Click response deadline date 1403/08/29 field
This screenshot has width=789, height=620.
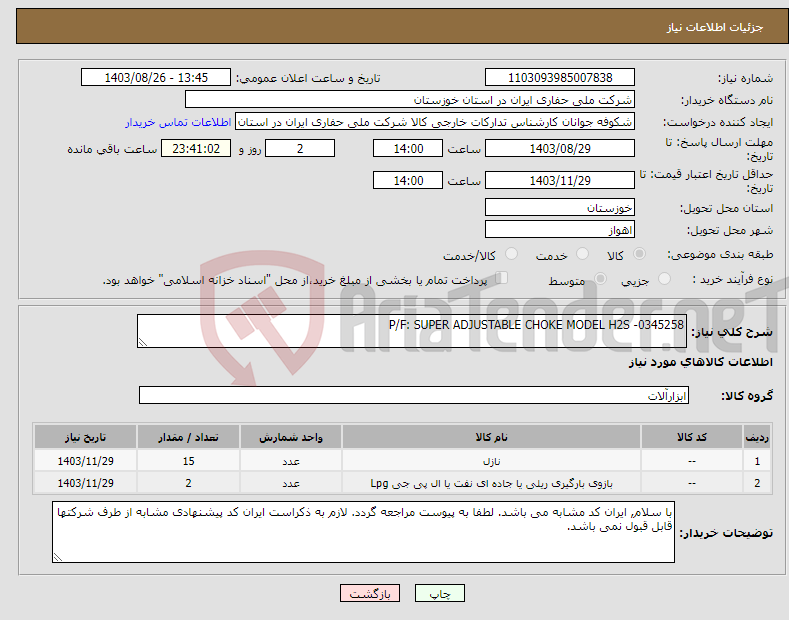click(560, 148)
